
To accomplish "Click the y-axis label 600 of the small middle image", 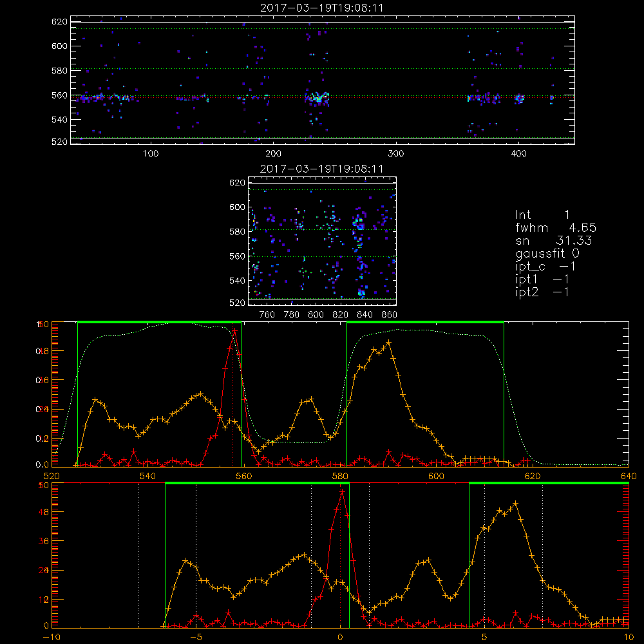I will [237, 207].
